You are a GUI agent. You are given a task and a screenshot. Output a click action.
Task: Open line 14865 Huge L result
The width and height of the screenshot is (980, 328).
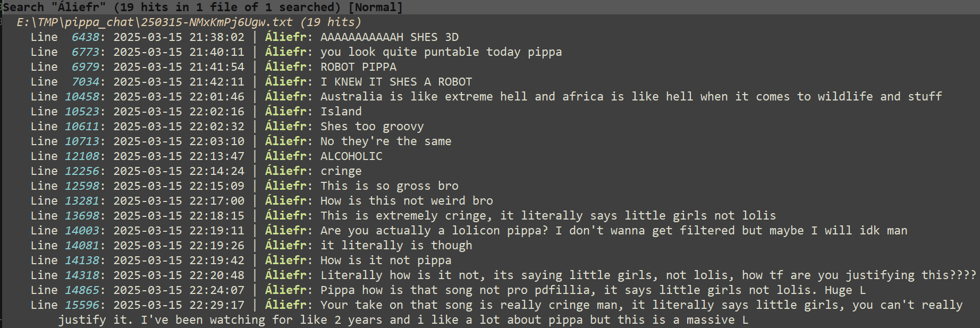tap(448, 290)
